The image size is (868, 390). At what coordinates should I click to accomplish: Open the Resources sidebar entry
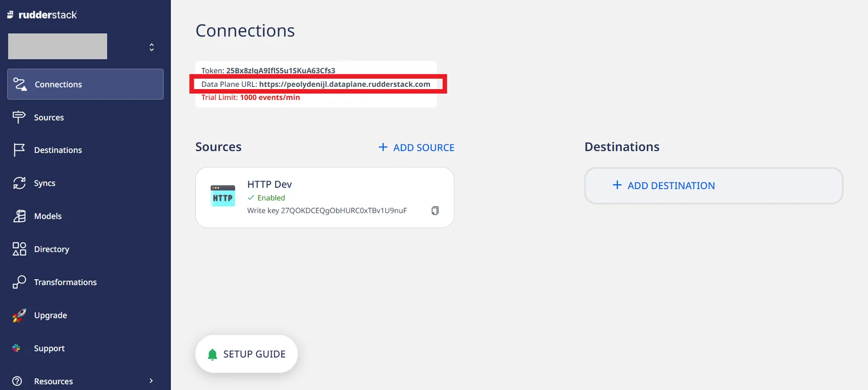53,381
